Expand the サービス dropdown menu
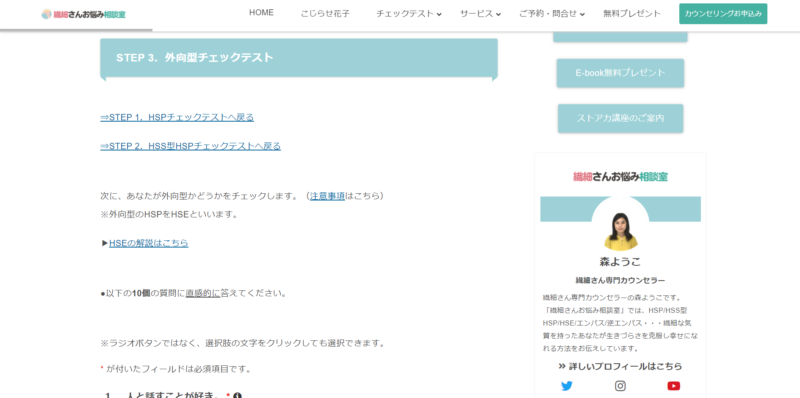Screen dimensions: 800x398 (480, 14)
